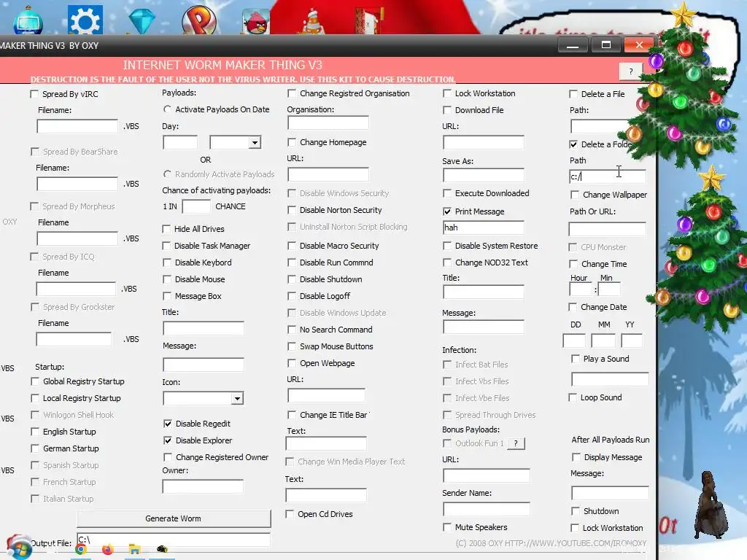The image size is (747, 560).
Task: Enable the Loop Sound checkbox
Action: tap(573, 397)
